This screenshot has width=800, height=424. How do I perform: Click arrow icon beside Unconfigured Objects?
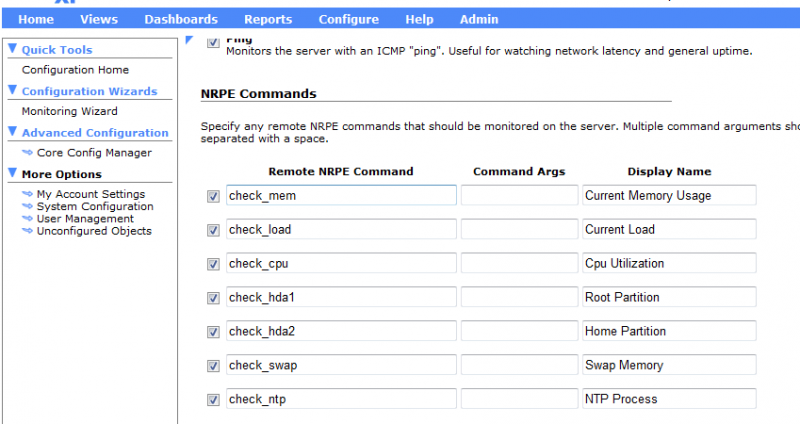(28, 231)
